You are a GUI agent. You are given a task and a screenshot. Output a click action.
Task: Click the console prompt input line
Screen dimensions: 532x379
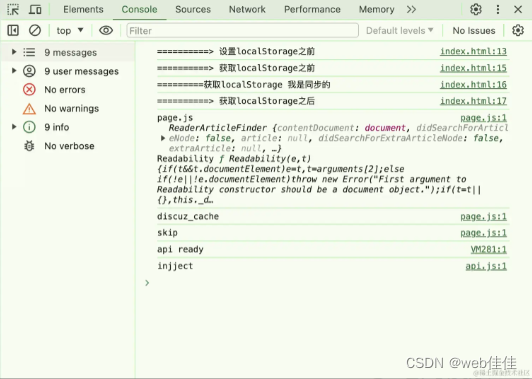pyautogui.click(x=327, y=283)
